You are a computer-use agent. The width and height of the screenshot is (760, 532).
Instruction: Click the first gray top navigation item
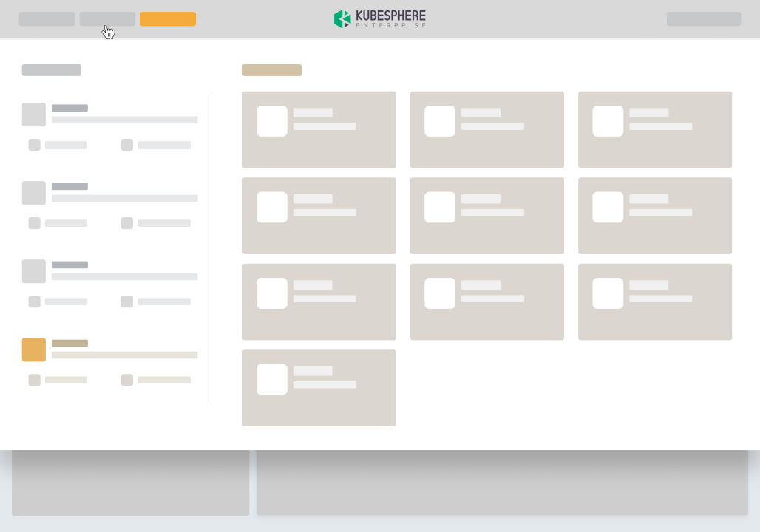coord(47,19)
